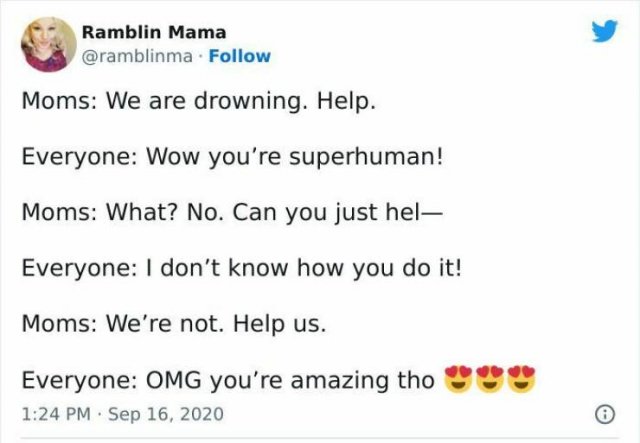
Task: Click the word 'amazing' in the tweet
Action: point(340,381)
